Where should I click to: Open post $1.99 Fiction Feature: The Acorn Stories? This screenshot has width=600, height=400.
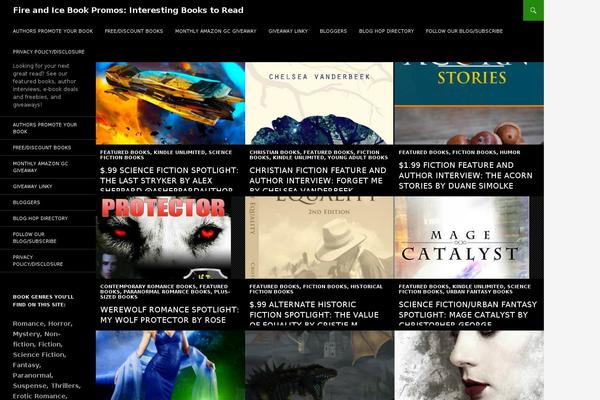tap(465, 175)
